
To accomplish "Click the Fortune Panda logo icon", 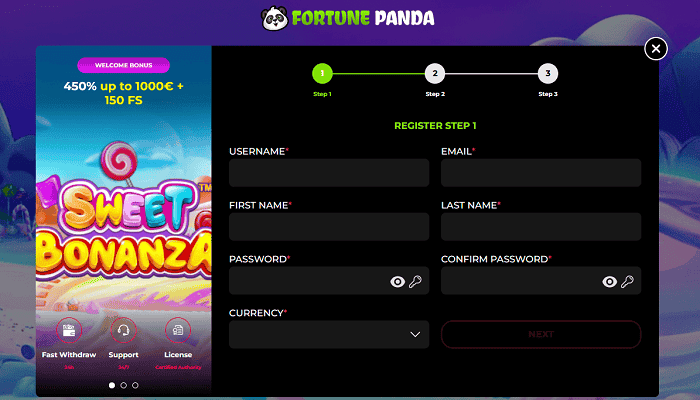I will pyautogui.click(x=275, y=17).
